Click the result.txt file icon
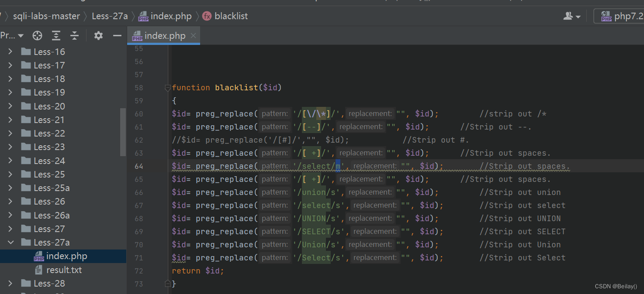Screen dimensions: 644x294 pyautogui.click(x=39, y=270)
